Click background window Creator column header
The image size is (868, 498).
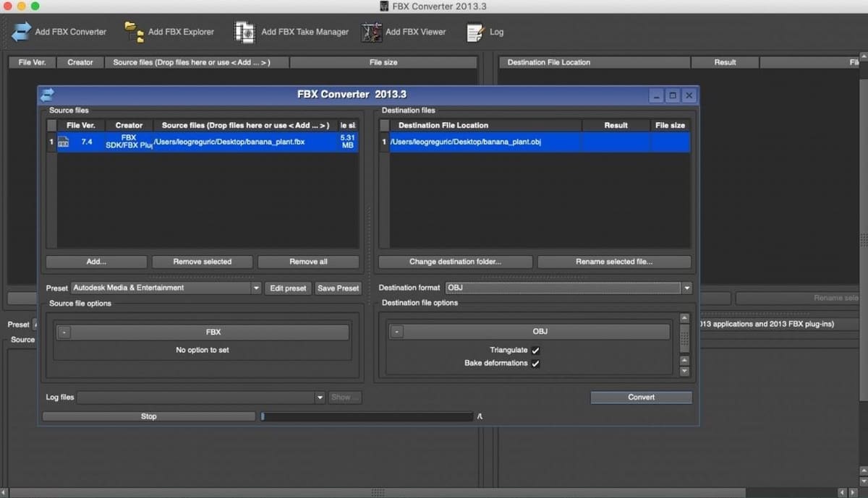[x=80, y=62]
